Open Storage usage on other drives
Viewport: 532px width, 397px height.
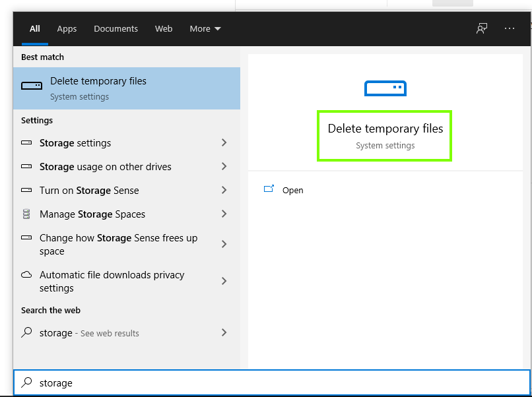pos(106,167)
